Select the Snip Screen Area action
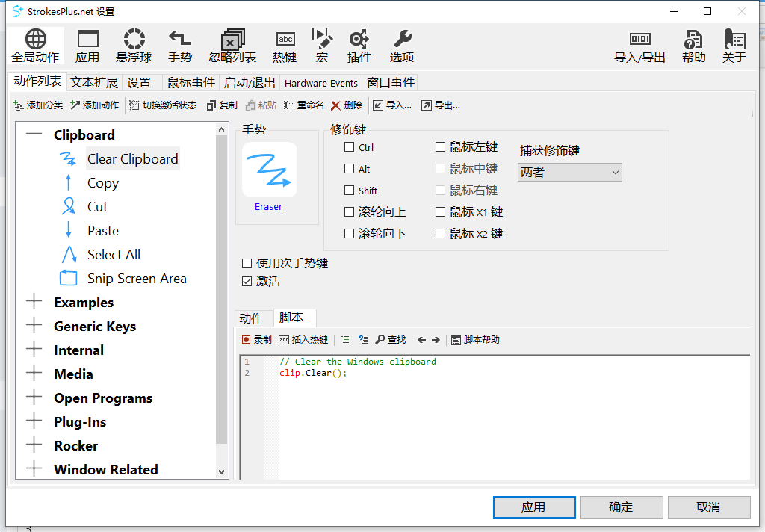The width and height of the screenshot is (765, 532). tap(137, 278)
